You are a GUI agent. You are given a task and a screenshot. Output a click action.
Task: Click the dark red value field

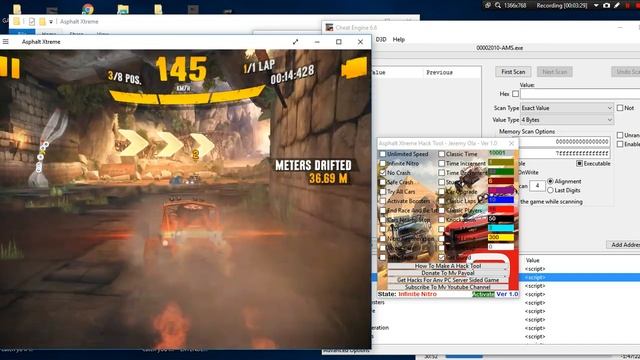pyautogui.click(x=501, y=181)
